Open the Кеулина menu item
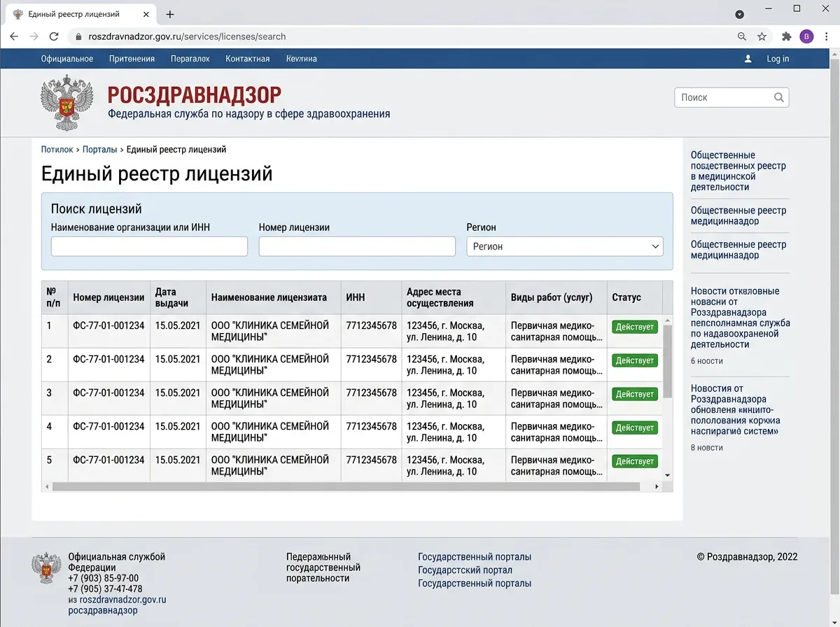Screen dimensions: 840x627 click(302, 59)
